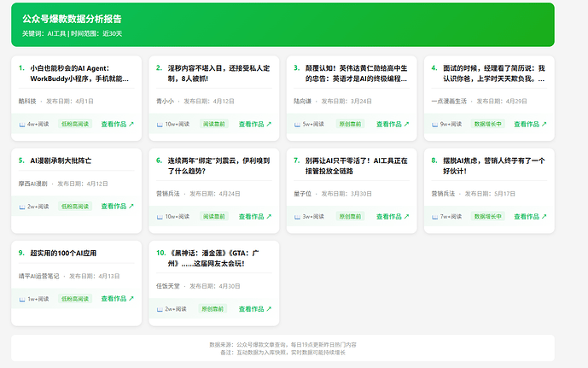The height and width of the screenshot is (368, 588).
Task: Click author 营销兵法 on article 6
Action: [168, 194]
